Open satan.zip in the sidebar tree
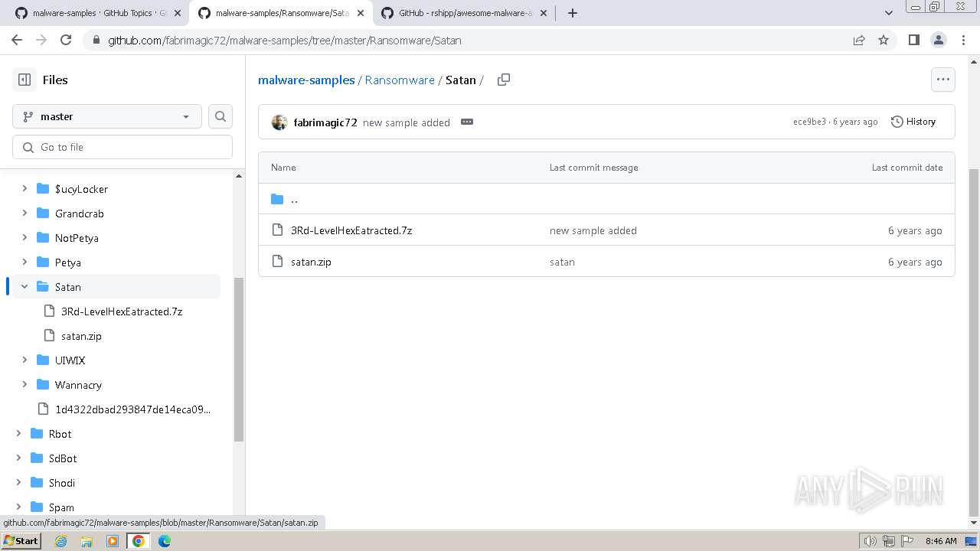Screen dimensions: 980x551 coord(81,336)
